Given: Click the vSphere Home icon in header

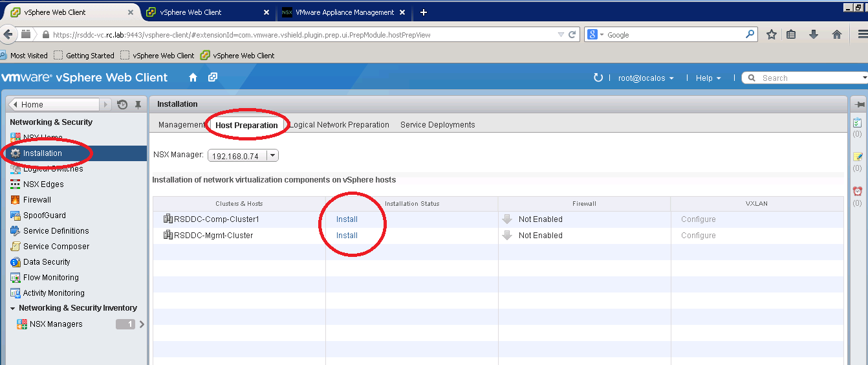Looking at the screenshot, I should (x=193, y=78).
